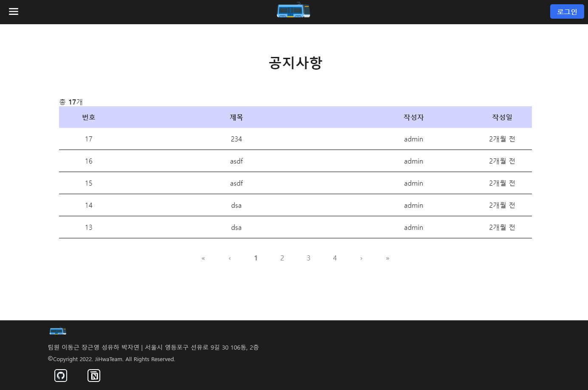Click the tram logo in header
This screenshot has height=390, width=588.
tap(294, 10)
